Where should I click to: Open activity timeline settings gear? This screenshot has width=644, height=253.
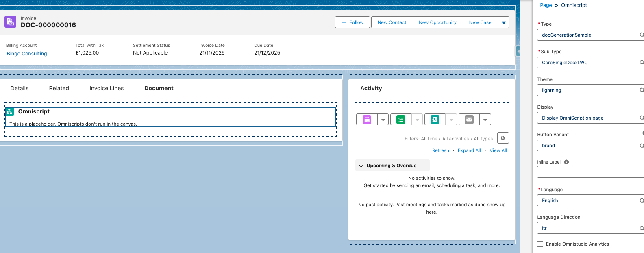503,138
